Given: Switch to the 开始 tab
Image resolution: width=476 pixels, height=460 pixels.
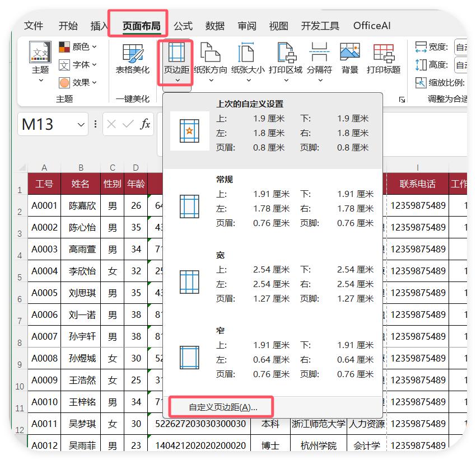Looking at the screenshot, I should [x=68, y=26].
